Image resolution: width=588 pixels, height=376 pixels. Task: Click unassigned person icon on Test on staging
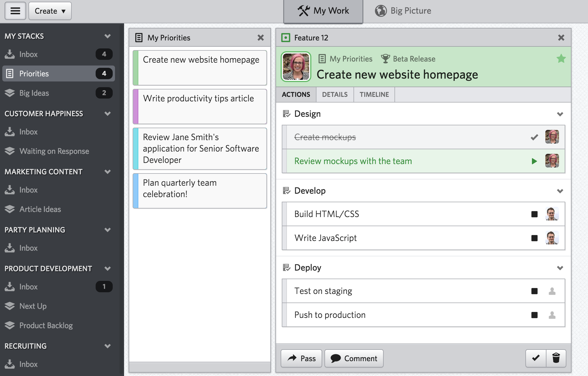(552, 291)
